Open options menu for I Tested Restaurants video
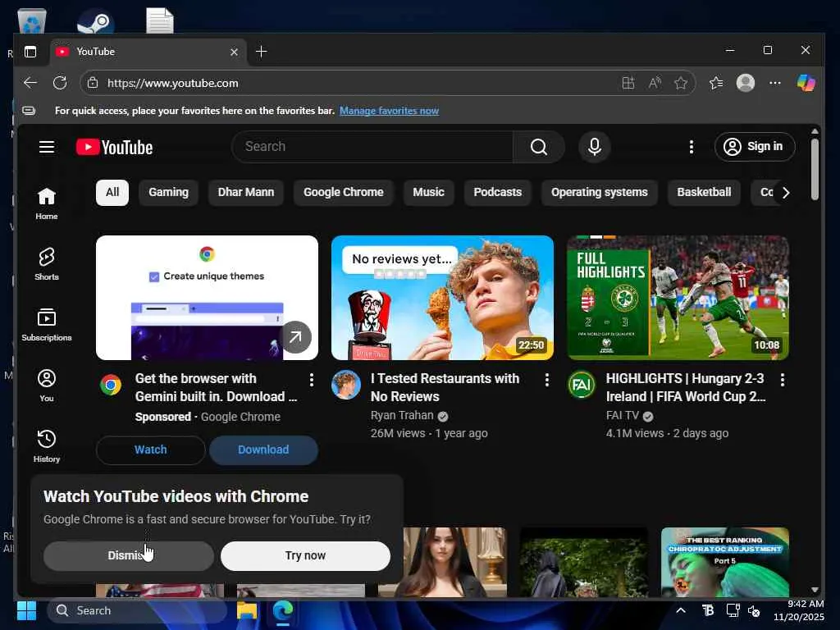Screen dimensions: 840x630 [546, 380]
